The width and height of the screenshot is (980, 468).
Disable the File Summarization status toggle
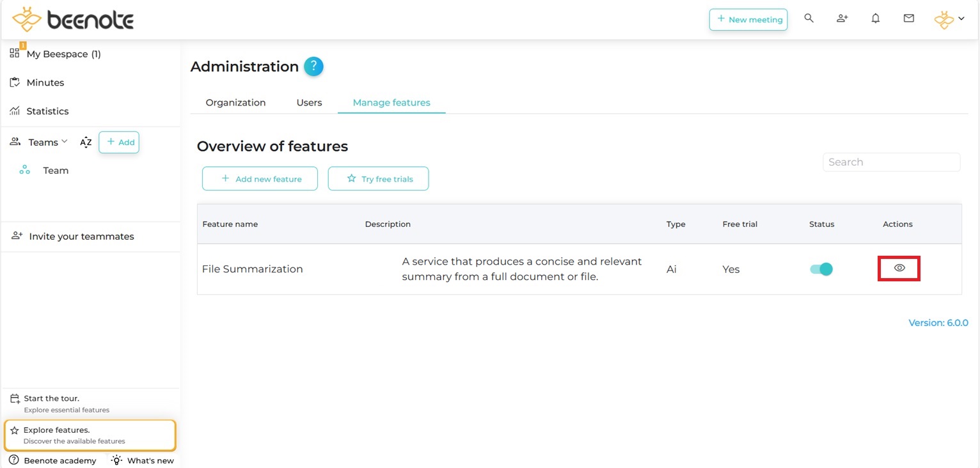[x=821, y=269]
